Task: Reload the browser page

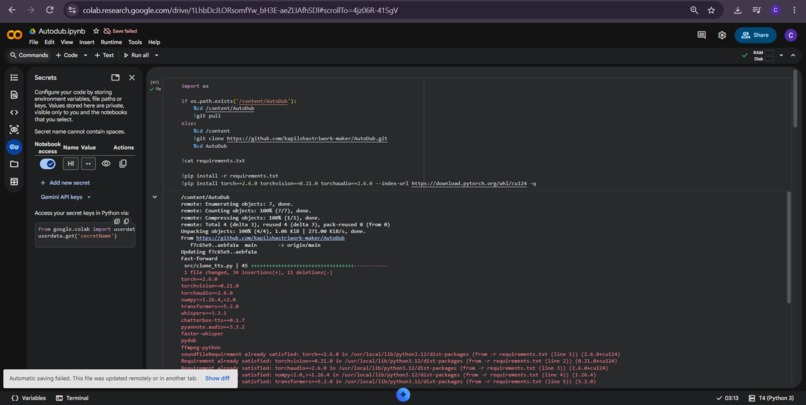Action: coord(49,10)
